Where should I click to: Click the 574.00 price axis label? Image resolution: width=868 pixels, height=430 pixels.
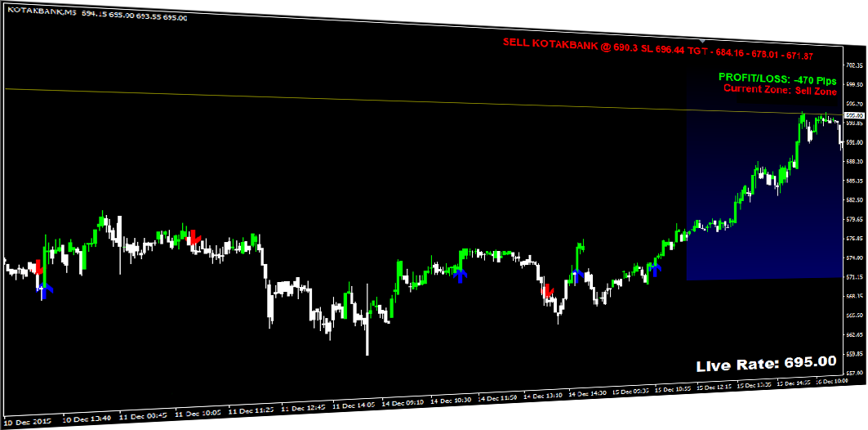(x=855, y=258)
